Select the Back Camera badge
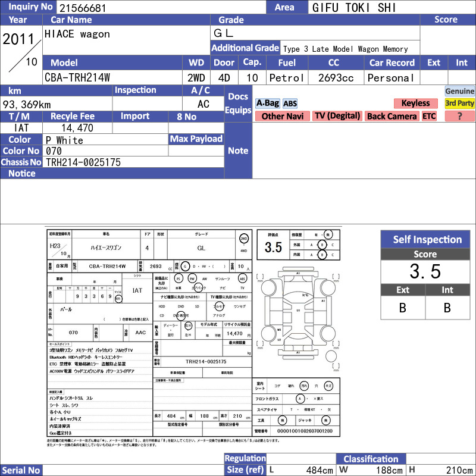The width and height of the screenshot is (476, 476). click(x=392, y=116)
